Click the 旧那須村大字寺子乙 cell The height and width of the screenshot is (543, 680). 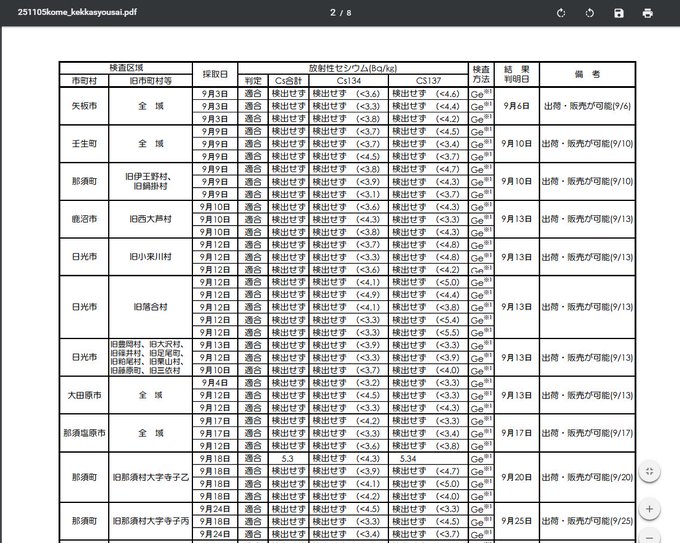[150, 477]
